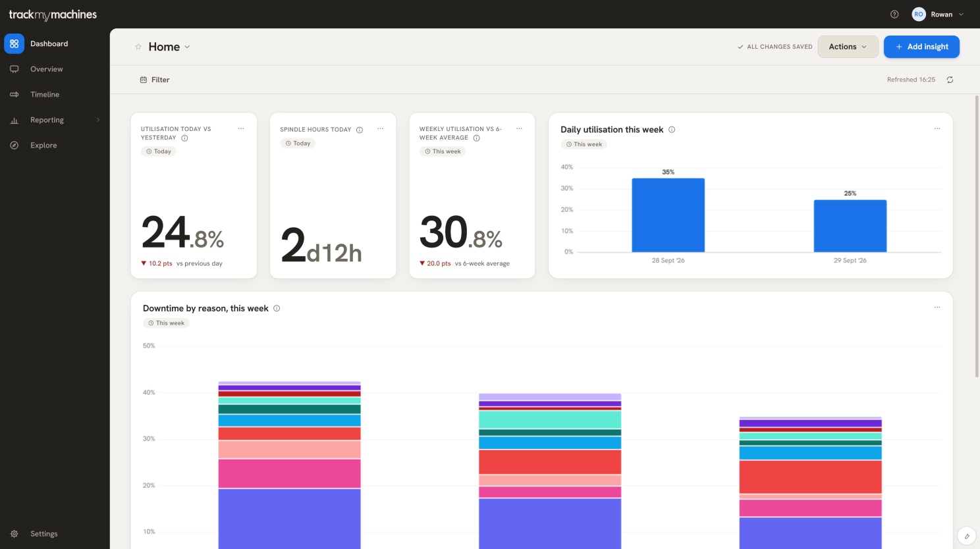
Task: Click the Reporting bar chart icon
Action: click(x=14, y=120)
